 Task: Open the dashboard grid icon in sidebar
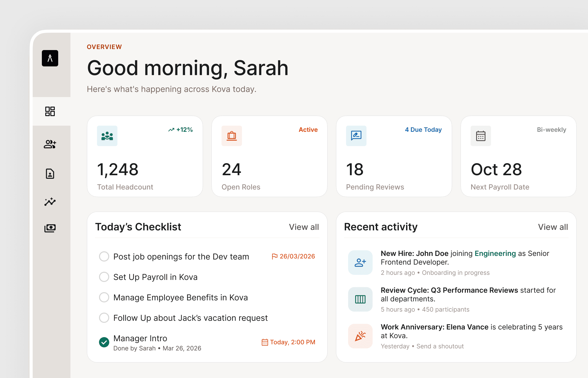50,111
